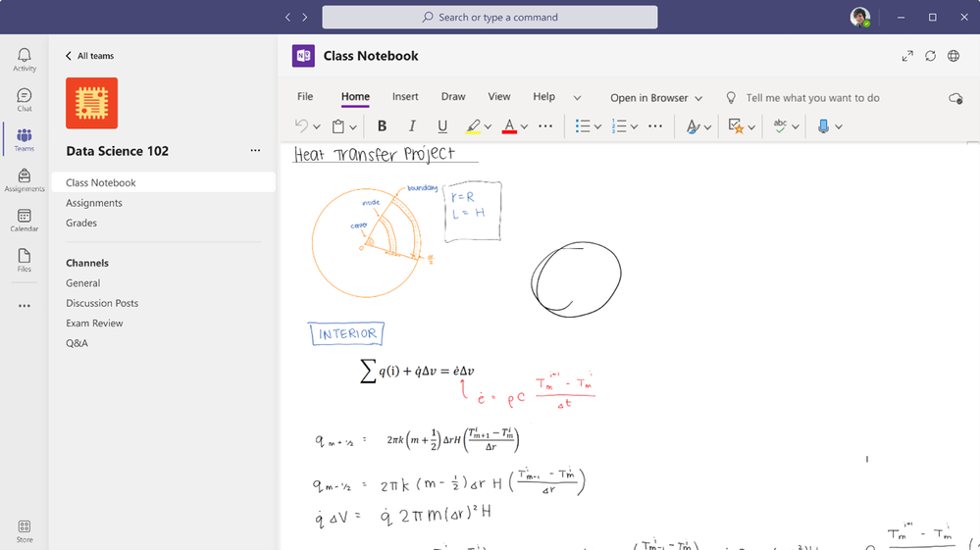Image resolution: width=980 pixels, height=550 pixels.
Task: Toggle bold formatting
Action: pyautogui.click(x=382, y=126)
